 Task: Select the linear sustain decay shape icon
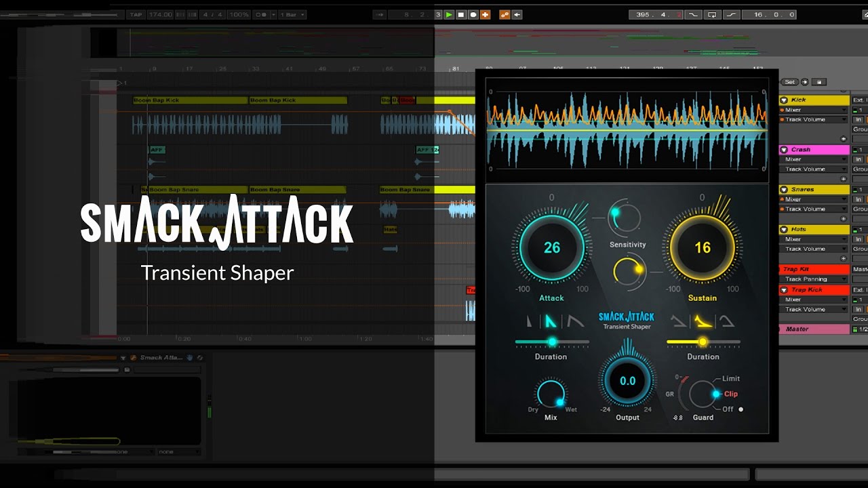678,321
